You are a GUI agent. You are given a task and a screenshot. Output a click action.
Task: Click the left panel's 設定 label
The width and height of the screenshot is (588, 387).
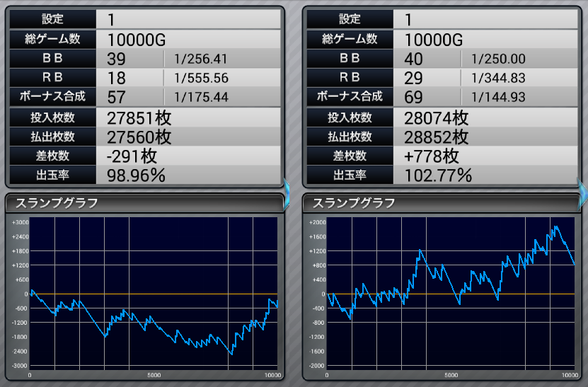[52, 18]
